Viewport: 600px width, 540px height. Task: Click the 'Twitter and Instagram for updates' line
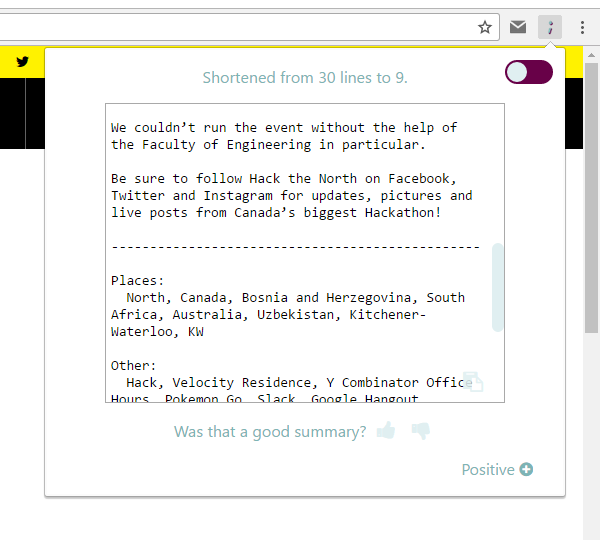tap(292, 196)
